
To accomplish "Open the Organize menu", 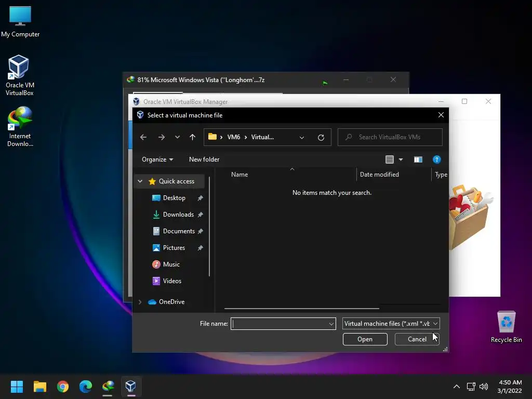I will click(x=157, y=159).
